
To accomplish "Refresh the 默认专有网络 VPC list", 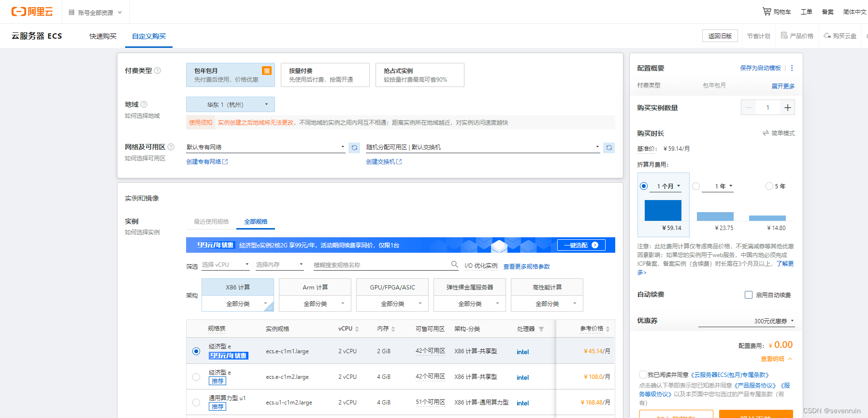I will point(354,147).
